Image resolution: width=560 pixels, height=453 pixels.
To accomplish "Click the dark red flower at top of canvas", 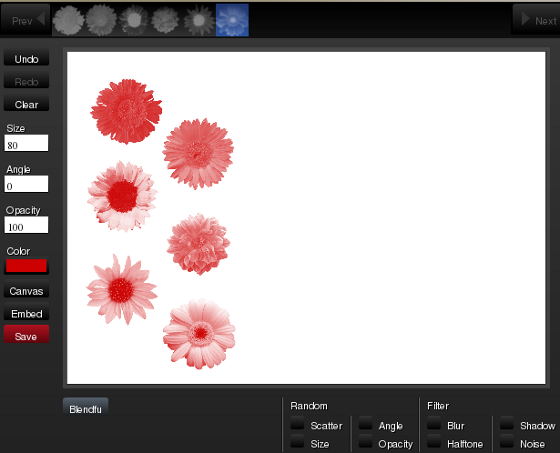I will pyautogui.click(x=126, y=111).
